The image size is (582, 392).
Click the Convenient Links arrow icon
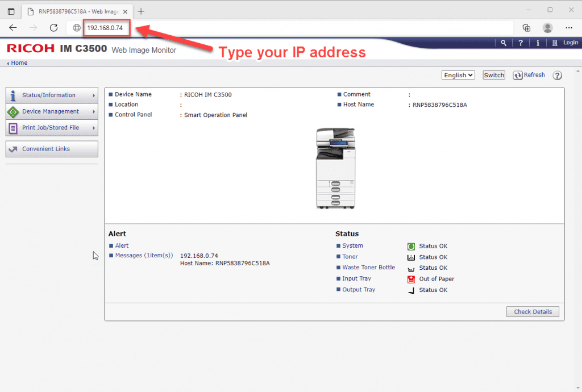click(x=13, y=149)
